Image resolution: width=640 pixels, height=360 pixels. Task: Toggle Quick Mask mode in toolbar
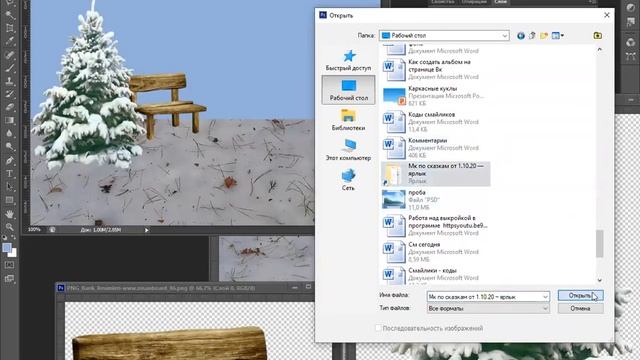[10, 265]
